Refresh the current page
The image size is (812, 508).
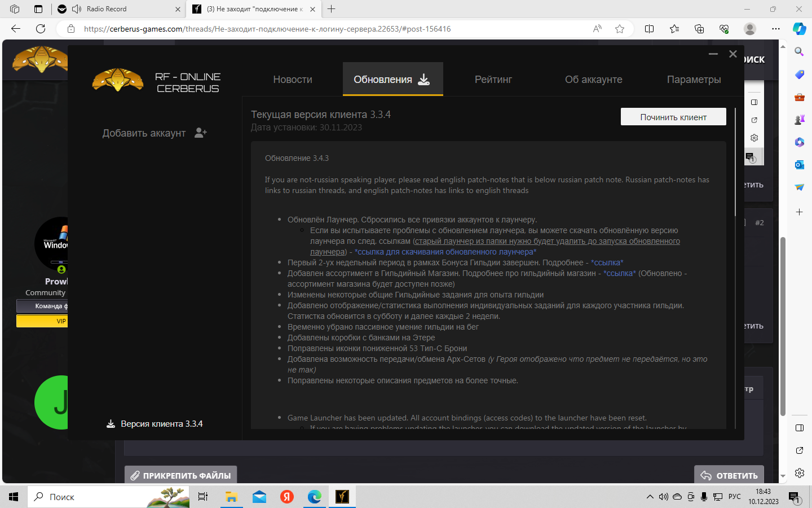point(41,29)
